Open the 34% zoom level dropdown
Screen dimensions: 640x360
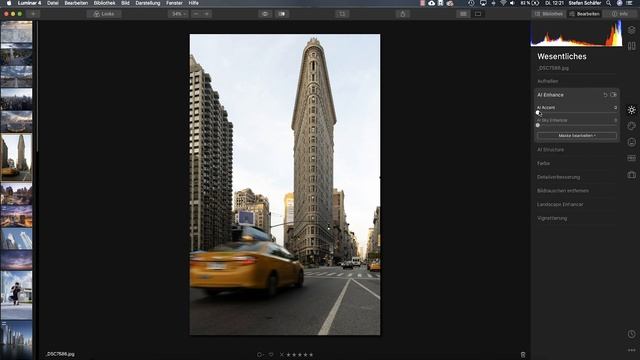click(x=178, y=14)
